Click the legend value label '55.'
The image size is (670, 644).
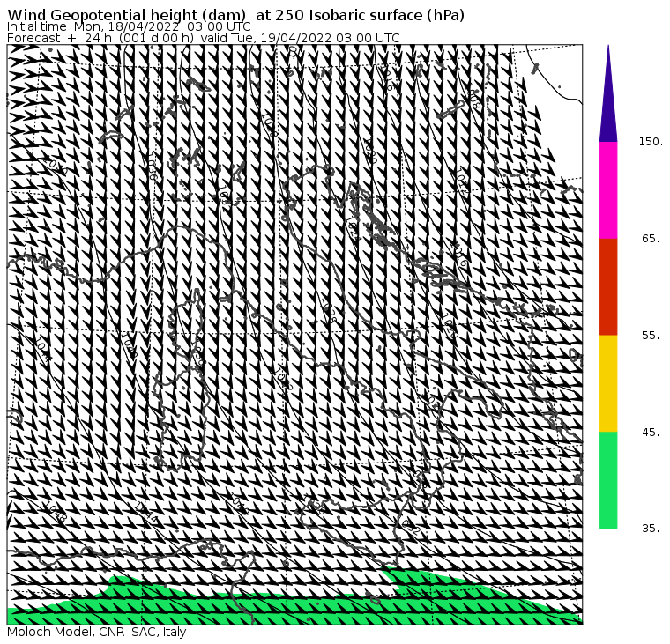pyautogui.click(x=651, y=336)
